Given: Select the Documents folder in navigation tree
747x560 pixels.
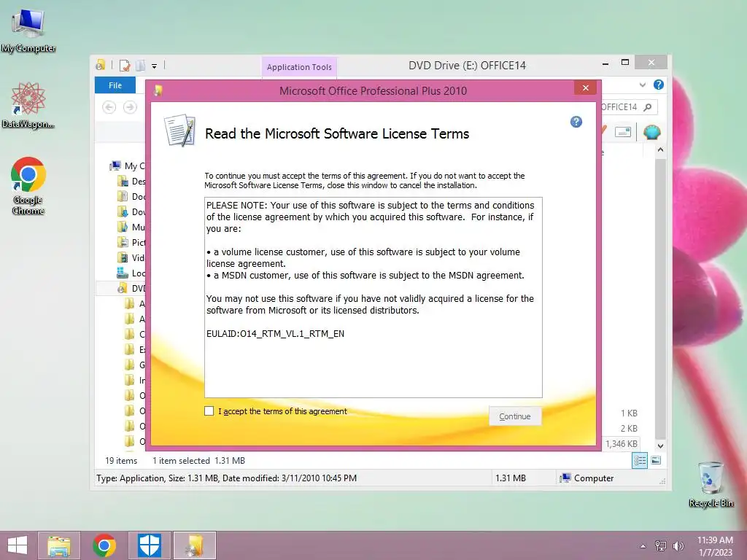Looking at the screenshot, I should [131, 196].
